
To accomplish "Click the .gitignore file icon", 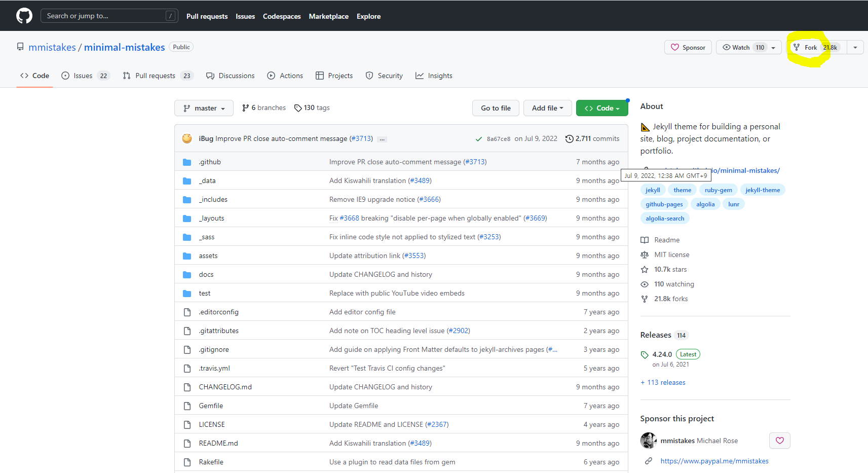I will (x=187, y=350).
